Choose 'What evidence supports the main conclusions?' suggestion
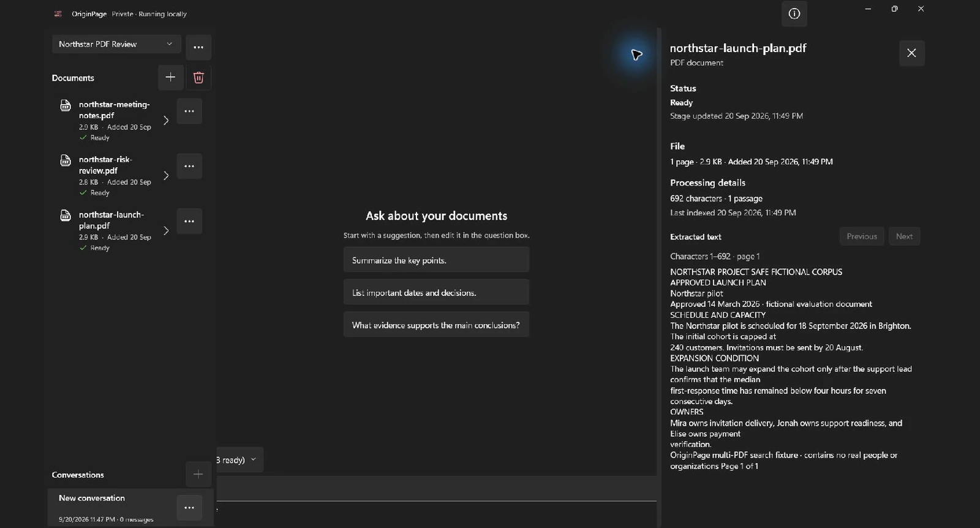This screenshot has width=980, height=528. coord(436,325)
